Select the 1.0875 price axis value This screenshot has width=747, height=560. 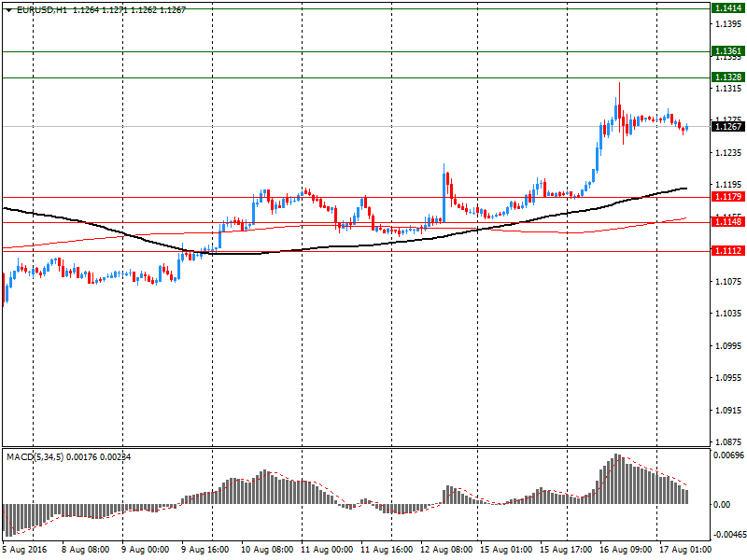pos(728,441)
